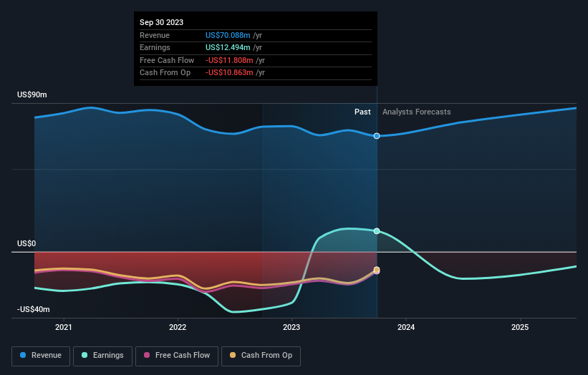Screen dimensions: 588x375
Task: Click the 'Cash From Op' tooltip row label
Action: click(165, 73)
